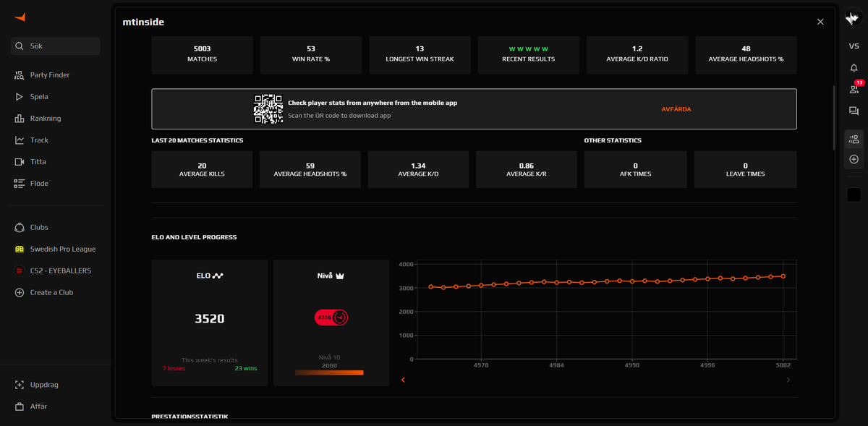The width and height of the screenshot is (868, 426).
Task: Click the 23 wins text
Action: click(x=245, y=368)
